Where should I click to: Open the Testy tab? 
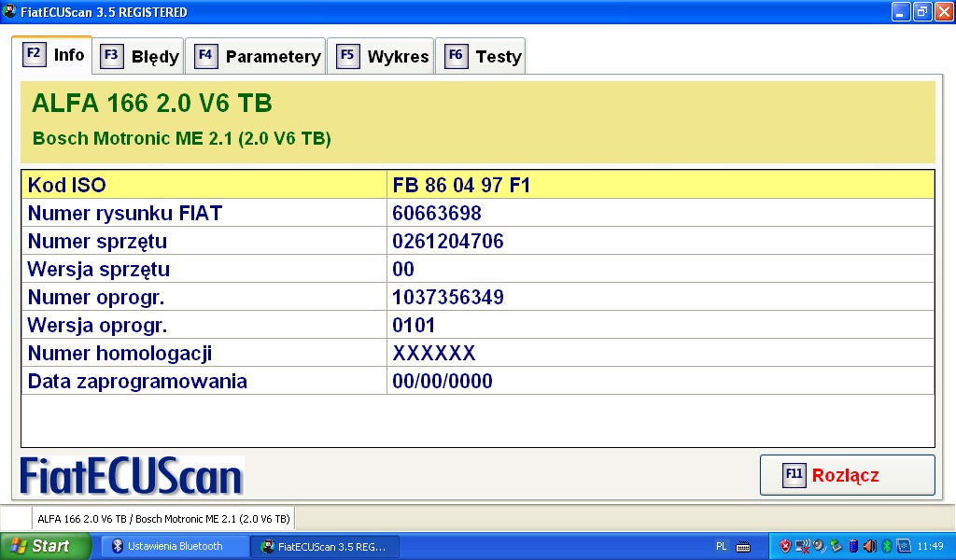coord(481,57)
